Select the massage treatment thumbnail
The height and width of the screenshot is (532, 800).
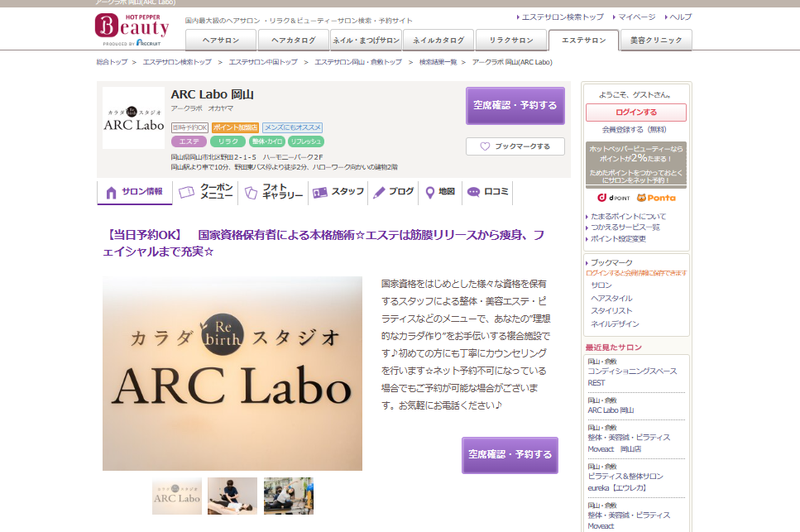[x=232, y=496]
